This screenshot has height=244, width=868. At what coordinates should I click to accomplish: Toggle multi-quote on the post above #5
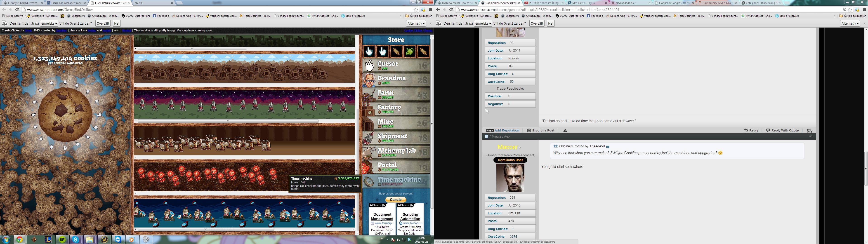pyautogui.click(x=809, y=130)
